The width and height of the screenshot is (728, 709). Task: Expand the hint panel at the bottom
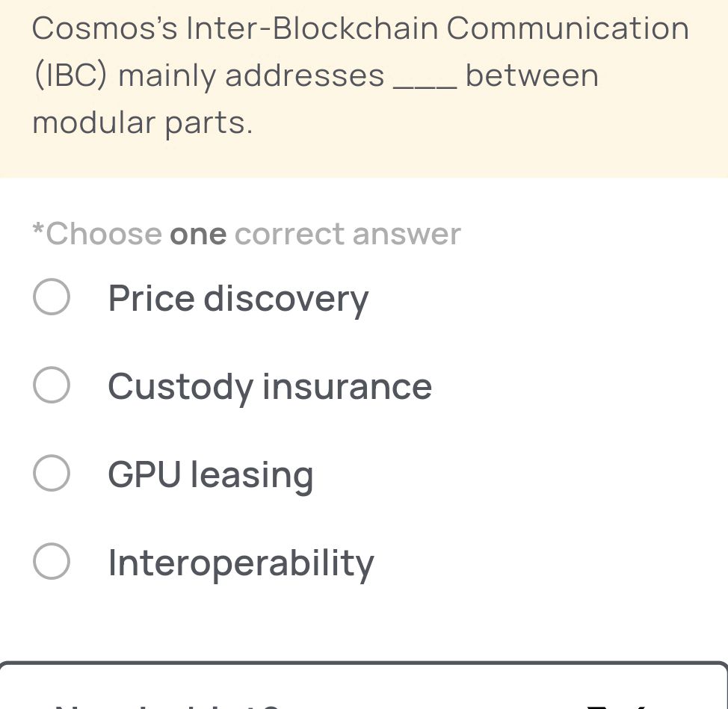(x=364, y=699)
